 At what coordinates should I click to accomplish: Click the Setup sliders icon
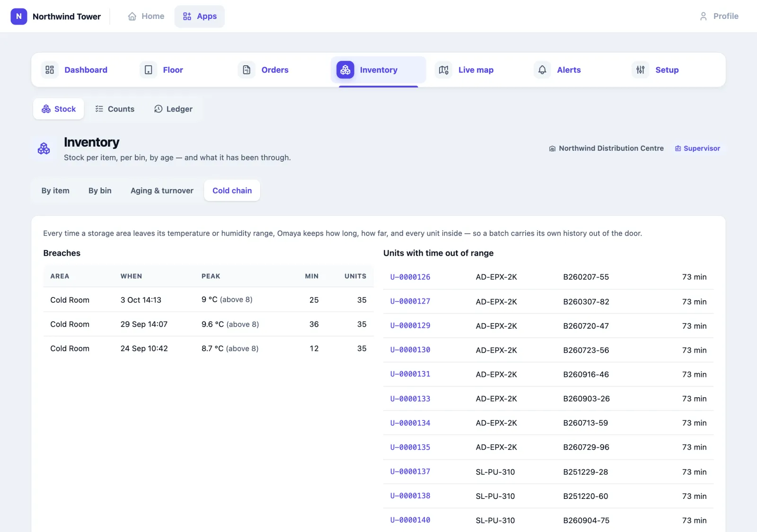tap(640, 70)
